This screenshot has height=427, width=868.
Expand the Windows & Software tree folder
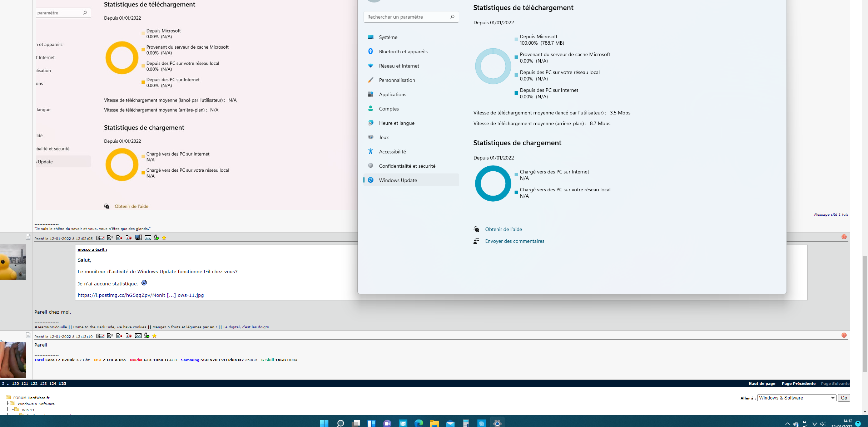click(x=13, y=403)
